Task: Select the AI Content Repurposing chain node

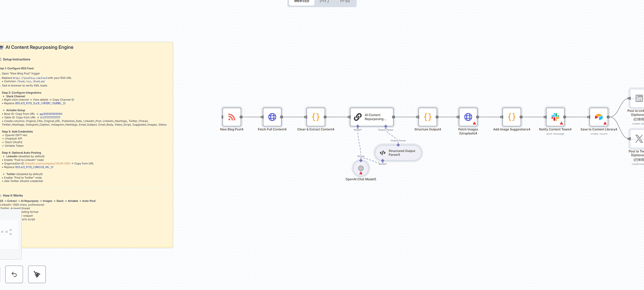Action: (371, 117)
